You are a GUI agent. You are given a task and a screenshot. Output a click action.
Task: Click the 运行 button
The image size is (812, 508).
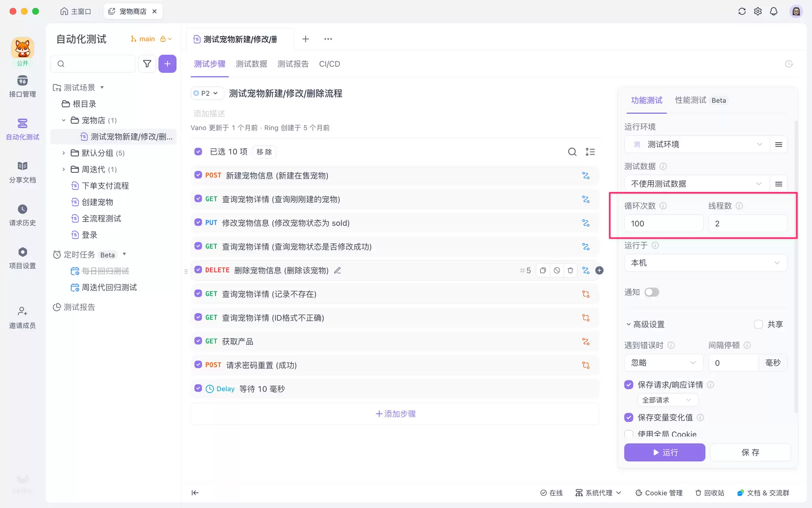pyautogui.click(x=664, y=452)
